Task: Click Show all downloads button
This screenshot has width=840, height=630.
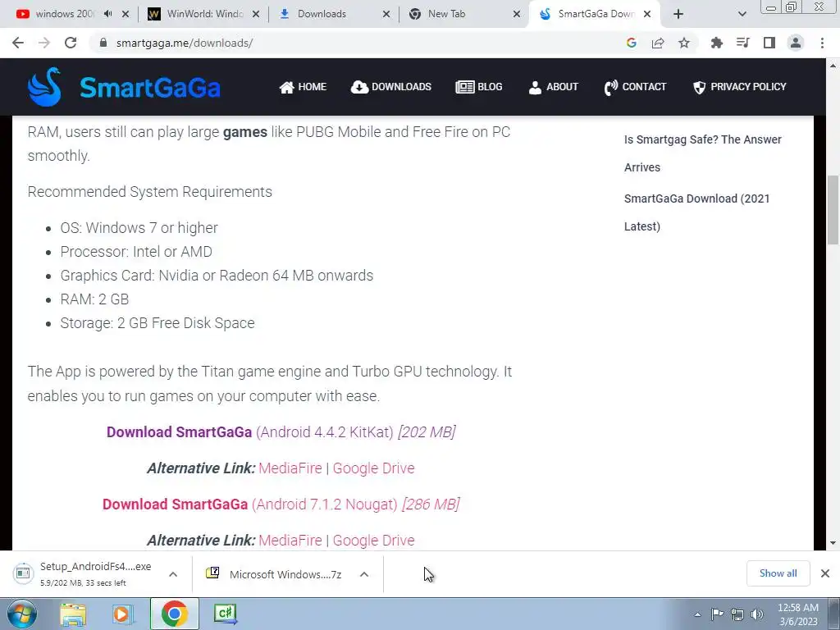Action: (778, 573)
